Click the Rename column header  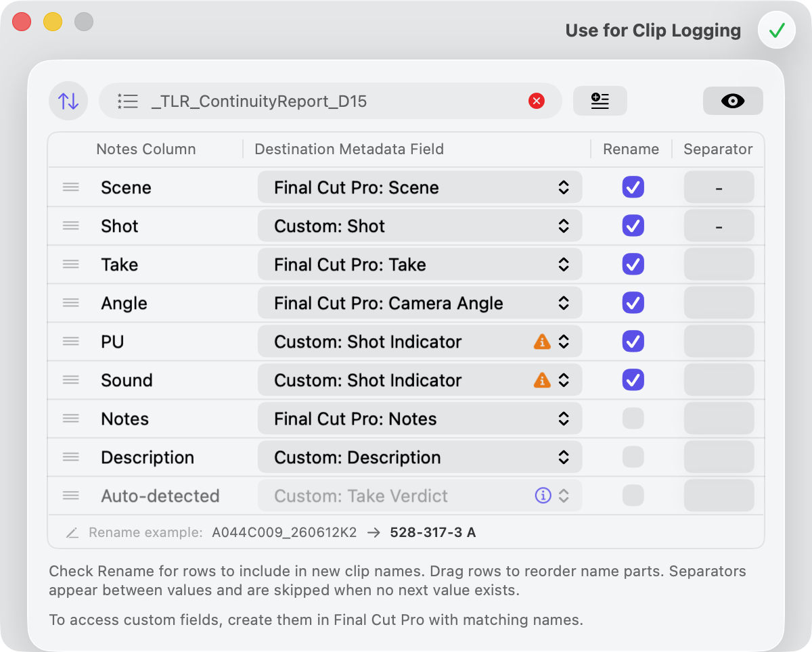(631, 149)
